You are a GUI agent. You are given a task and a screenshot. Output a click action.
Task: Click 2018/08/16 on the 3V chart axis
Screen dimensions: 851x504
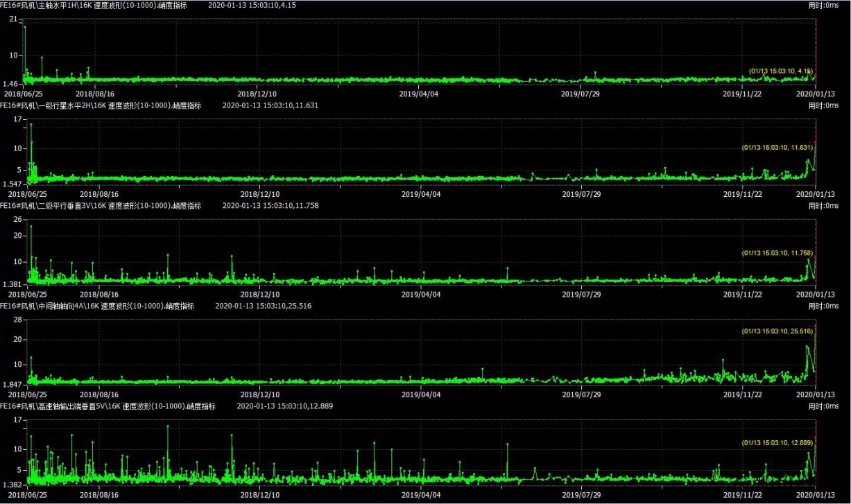point(99,295)
